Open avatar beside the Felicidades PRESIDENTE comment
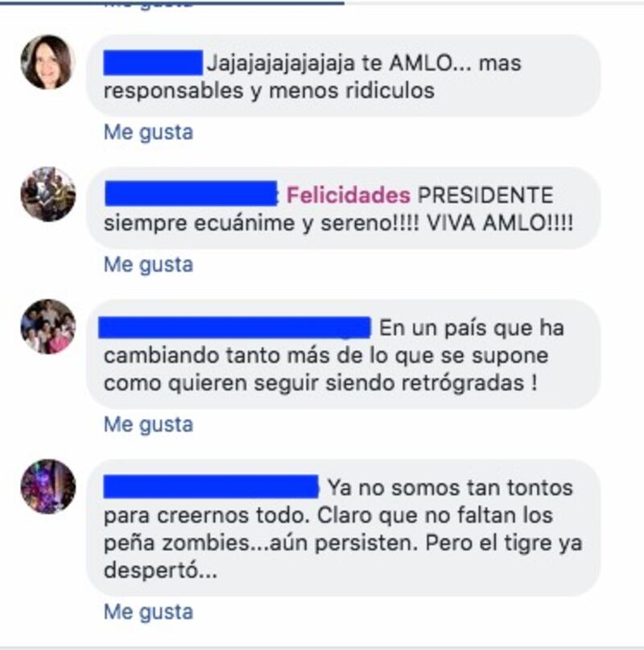This screenshot has width=644, height=650. point(48,194)
